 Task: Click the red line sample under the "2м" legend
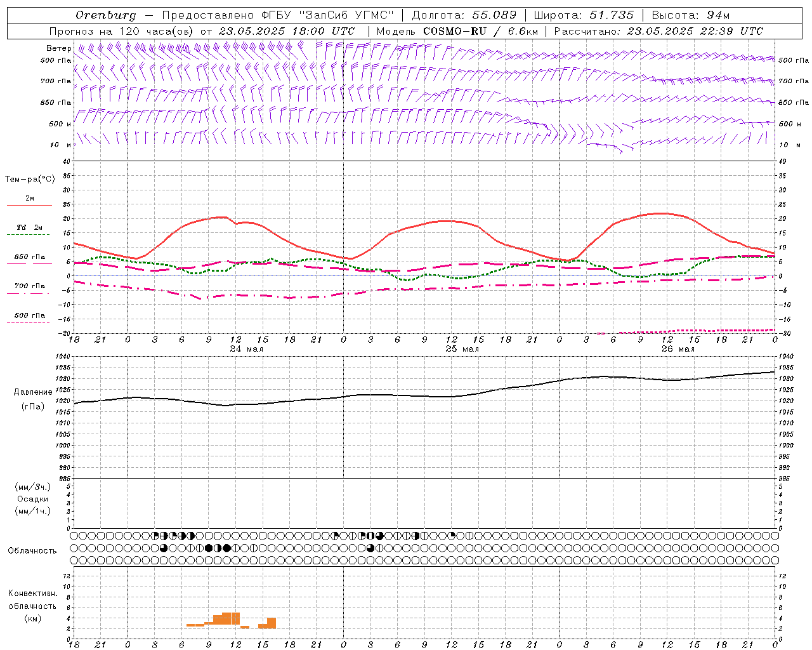[x=29, y=206]
